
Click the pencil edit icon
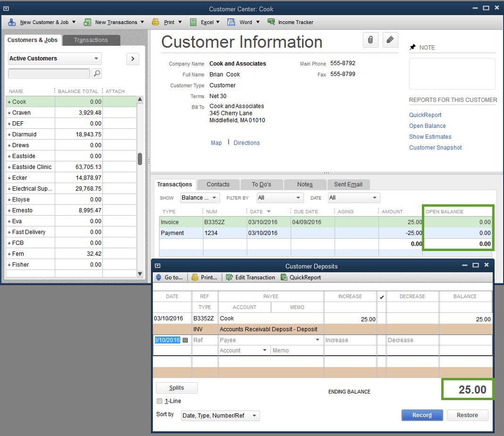coord(390,40)
